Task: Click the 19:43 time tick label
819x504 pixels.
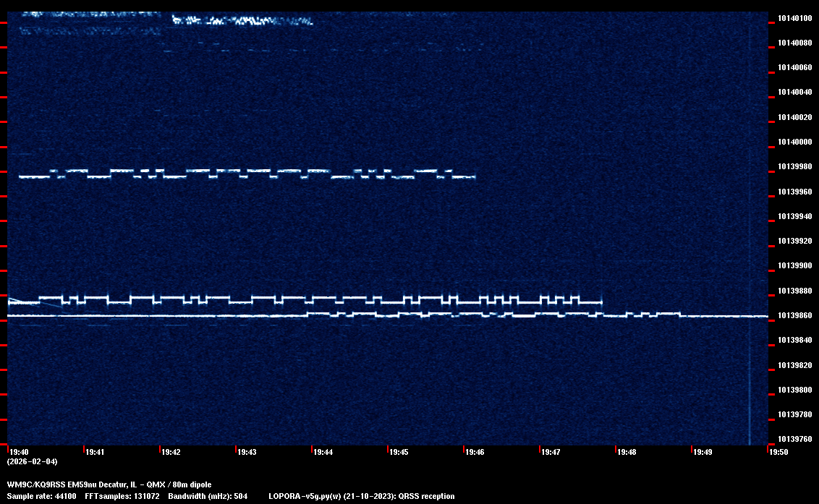Action: (x=247, y=452)
